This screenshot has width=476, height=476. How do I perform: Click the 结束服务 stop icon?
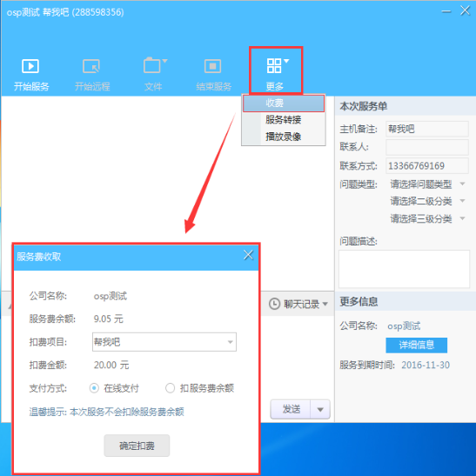(x=213, y=66)
